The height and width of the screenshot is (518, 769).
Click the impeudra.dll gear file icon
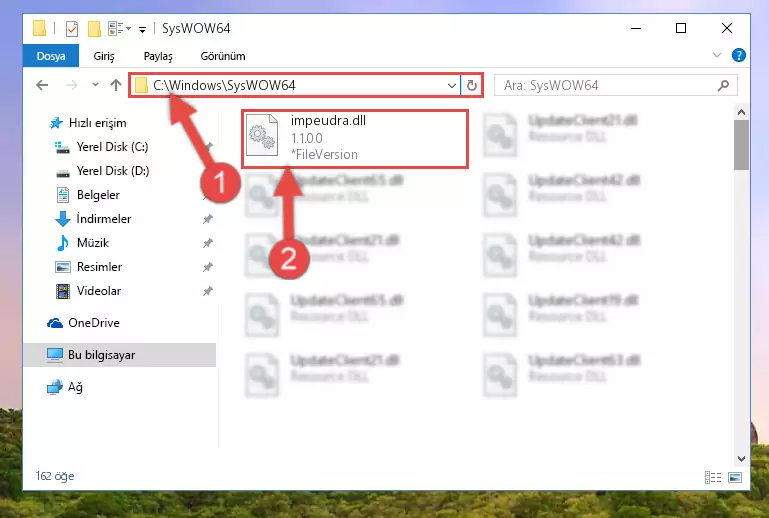pos(262,137)
